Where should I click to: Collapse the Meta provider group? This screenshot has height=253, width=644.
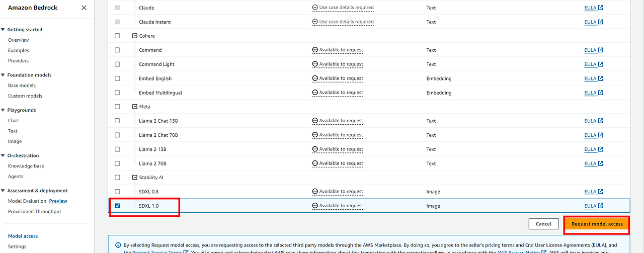[134, 107]
